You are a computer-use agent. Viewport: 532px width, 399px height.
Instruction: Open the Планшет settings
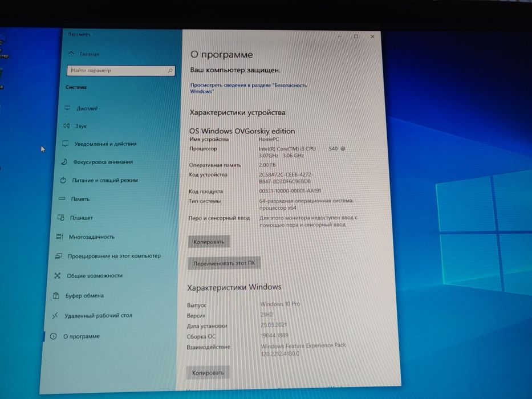81,218
